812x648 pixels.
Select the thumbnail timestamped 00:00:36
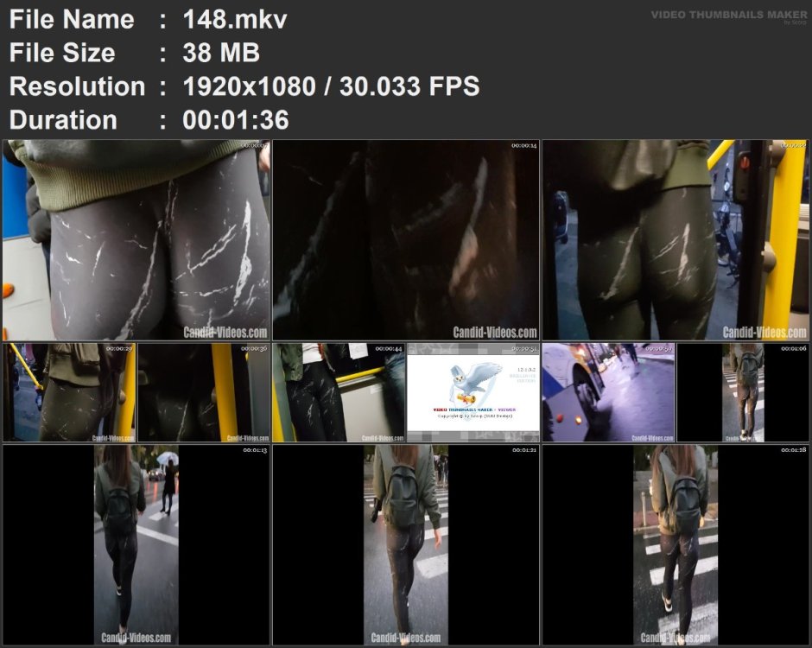click(204, 392)
